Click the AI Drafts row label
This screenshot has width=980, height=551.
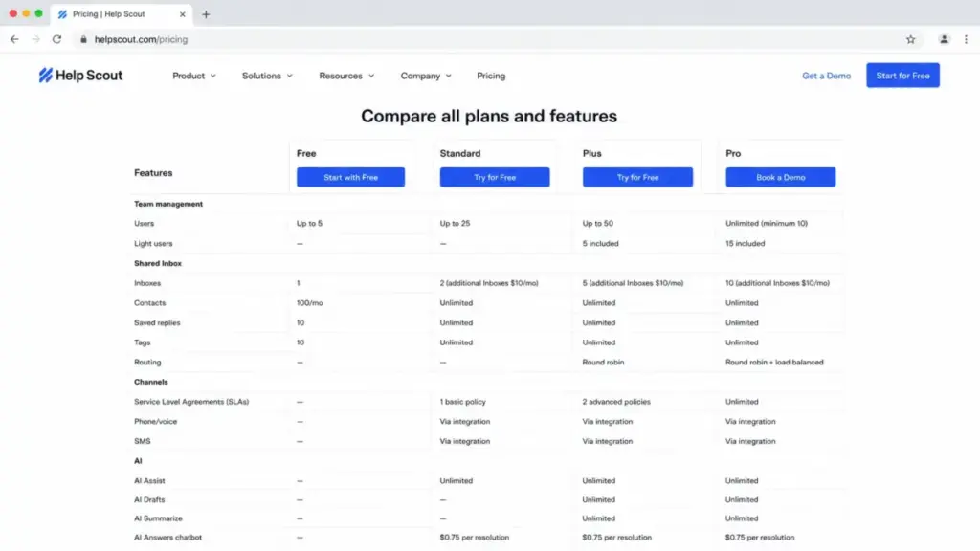tap(149, 499)
